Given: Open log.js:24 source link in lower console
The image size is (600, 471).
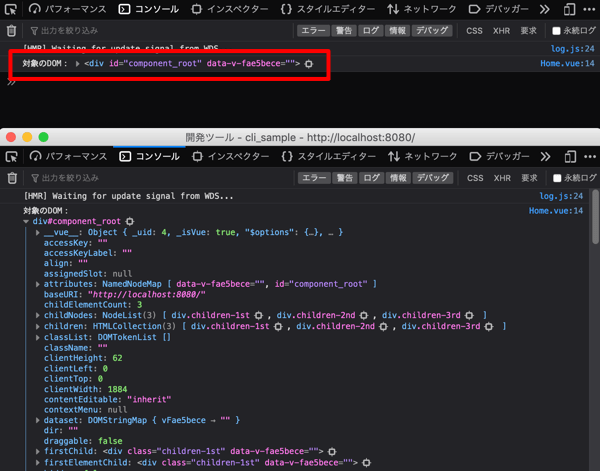Looking at the screenshot, I should (x=561, y=196).
